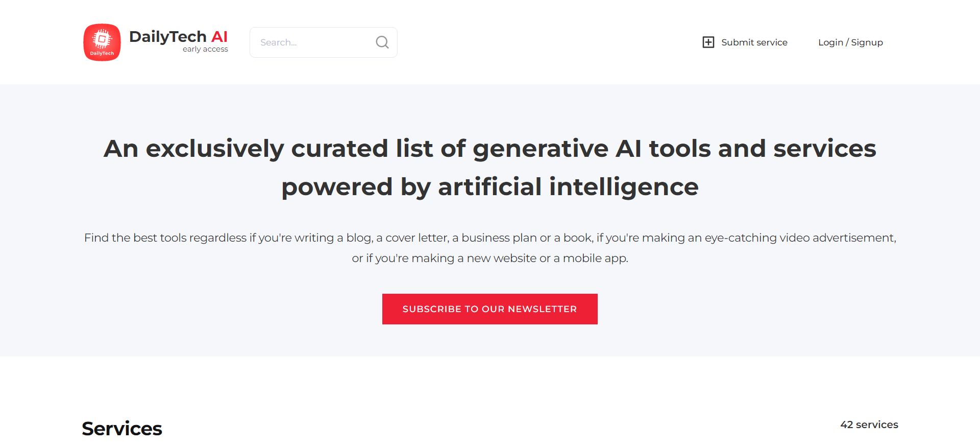
Task: Click the chip graphic inside the logo
Action: (102, 39)
